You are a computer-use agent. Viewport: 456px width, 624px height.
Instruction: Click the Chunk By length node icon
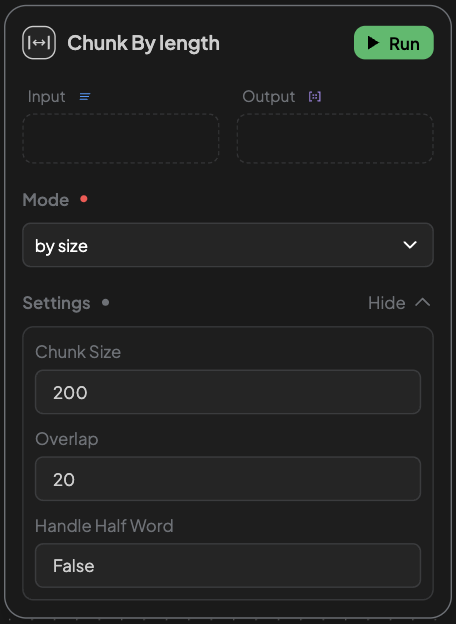[x=39, y=43]
